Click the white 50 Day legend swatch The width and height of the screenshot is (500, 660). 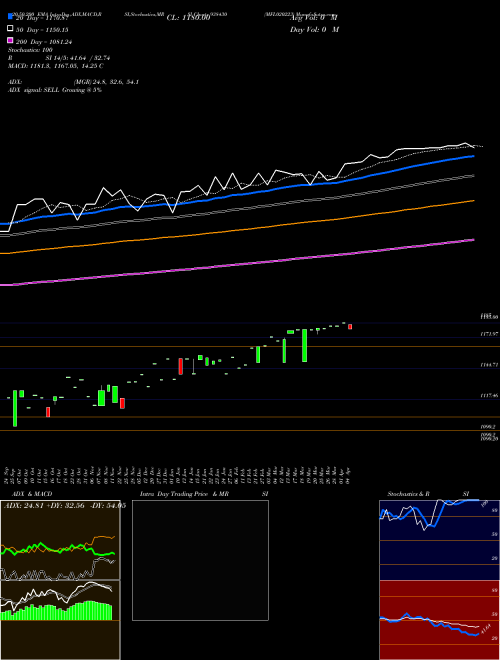click(11, 29)
